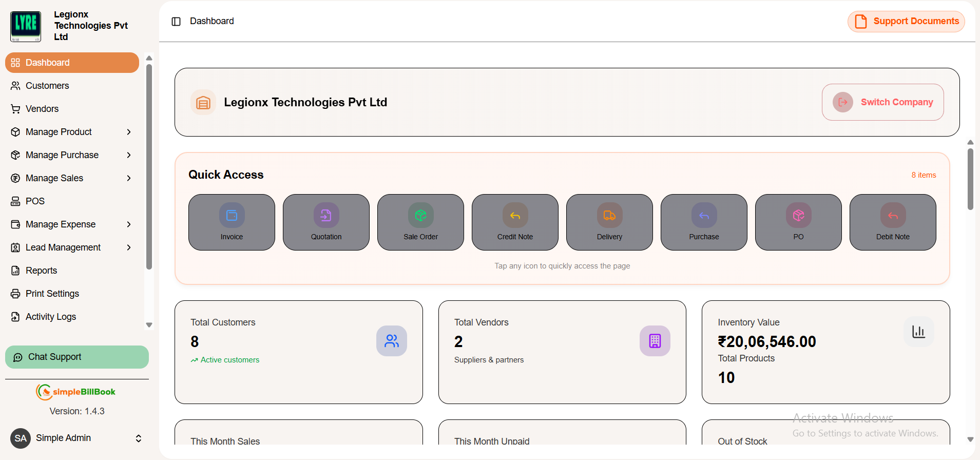Click the simpleBillBook logo
This screenshot has width=980, height=460.
tap(76, 392)
